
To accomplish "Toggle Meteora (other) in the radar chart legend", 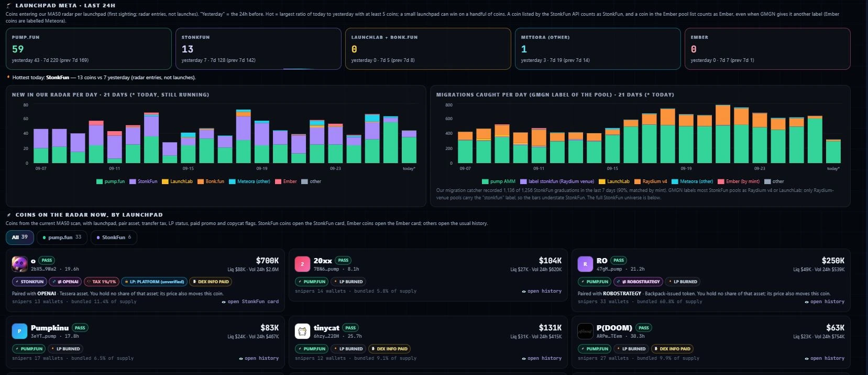I will (250, 181).
